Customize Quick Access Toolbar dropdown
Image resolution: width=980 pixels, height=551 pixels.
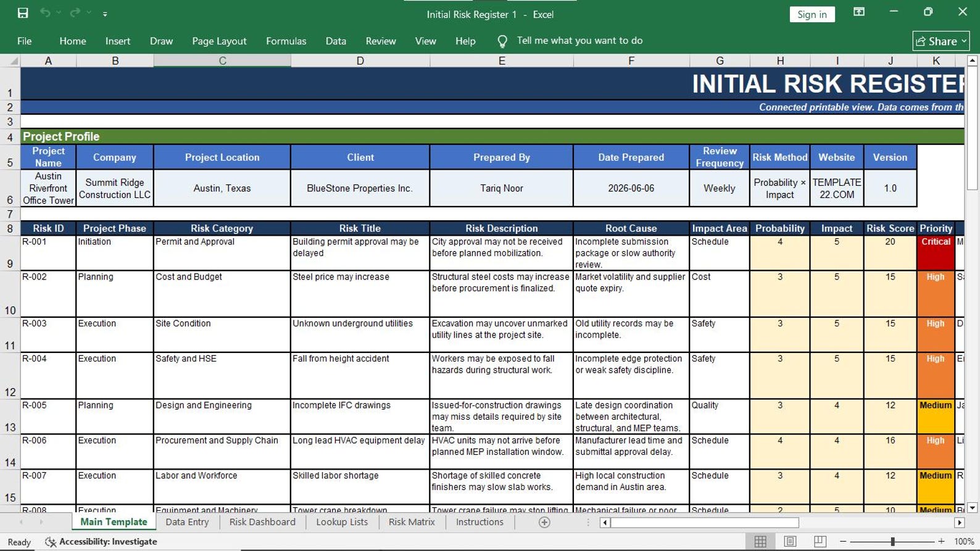point(105,14)
